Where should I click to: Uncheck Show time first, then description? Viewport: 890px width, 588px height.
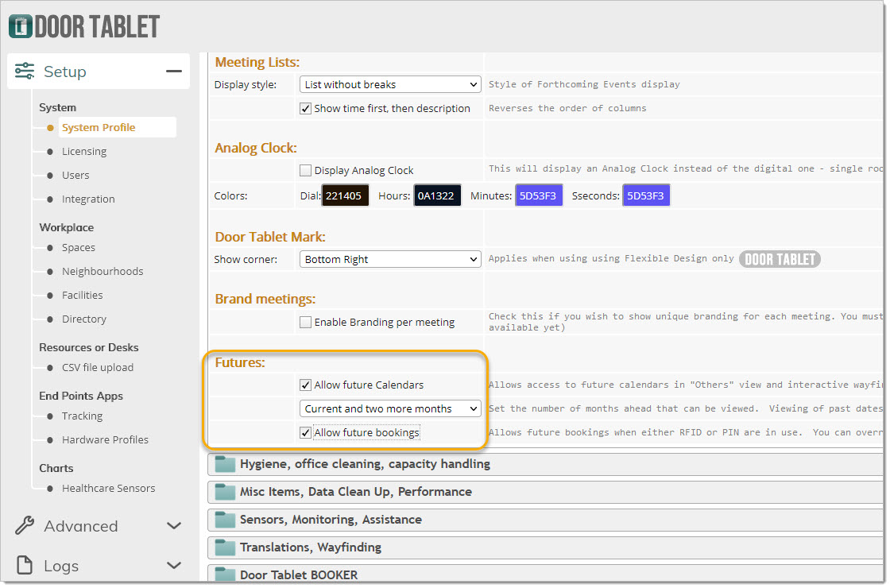point(305,109)
